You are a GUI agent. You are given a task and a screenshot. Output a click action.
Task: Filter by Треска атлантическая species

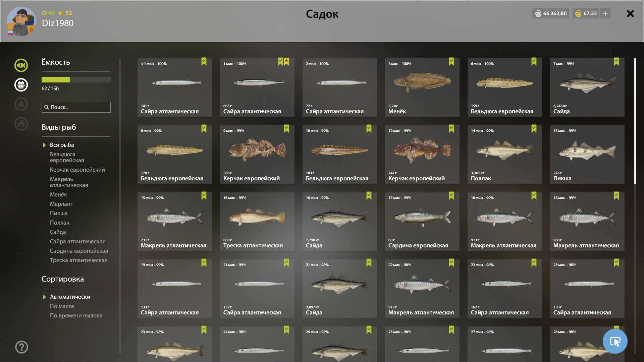(x=79, y=260)
